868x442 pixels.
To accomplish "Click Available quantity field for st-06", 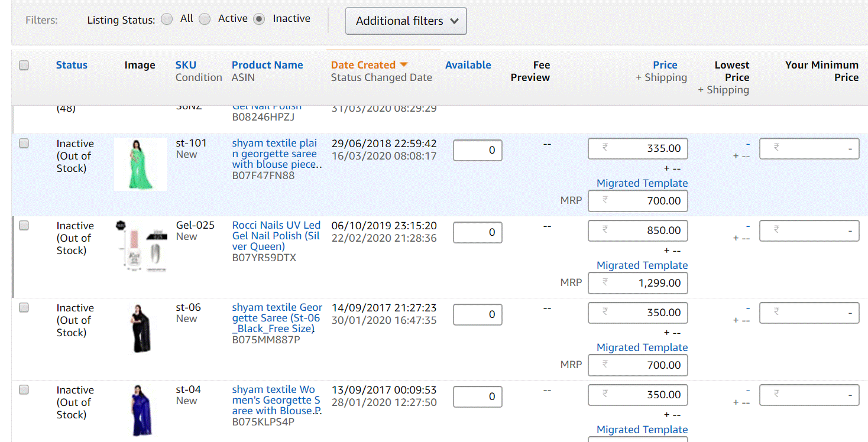I will point(478,315).
